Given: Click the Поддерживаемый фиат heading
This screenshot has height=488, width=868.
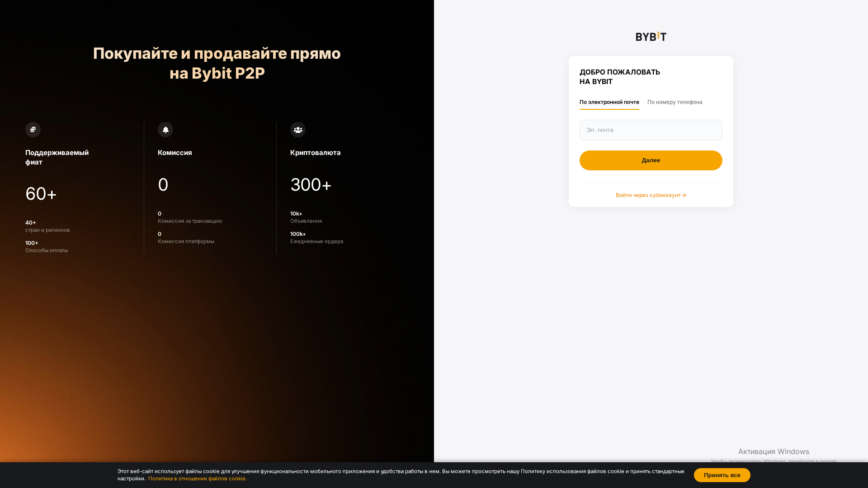Looking at the screenshot, I should point(57,157).
